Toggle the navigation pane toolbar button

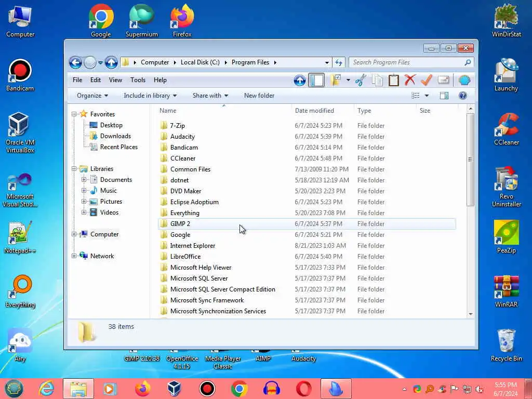316,81
